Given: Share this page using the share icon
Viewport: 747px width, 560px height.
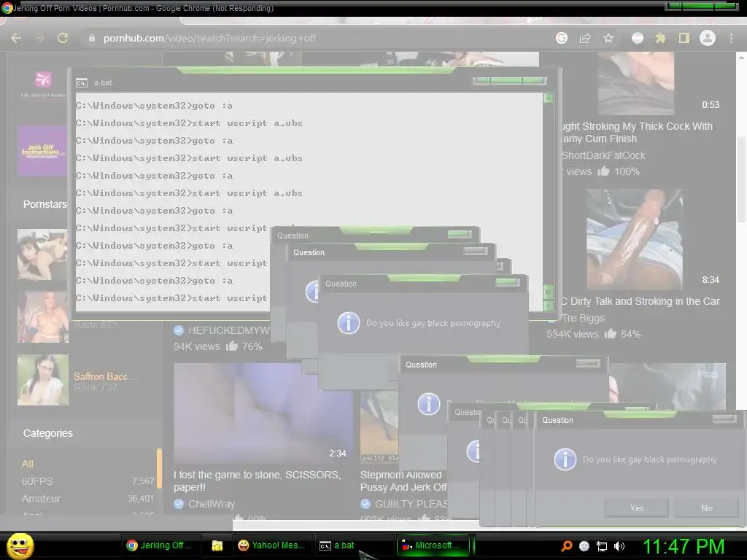Looking at the screenshot, I should (585, 38).
